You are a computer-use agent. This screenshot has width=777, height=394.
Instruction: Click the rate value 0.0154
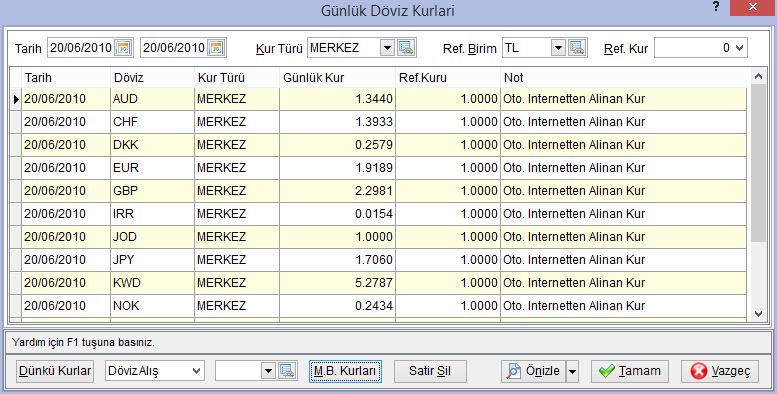374,214
